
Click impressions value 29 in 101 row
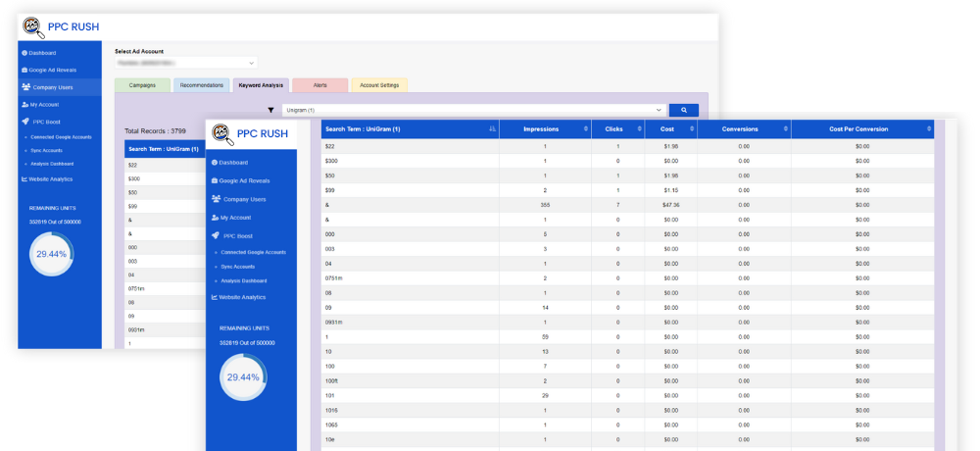coord(545,395)
